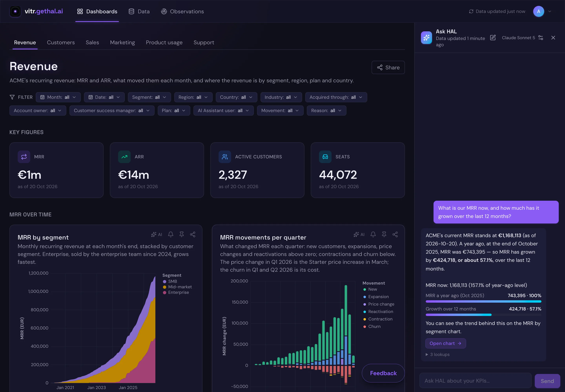Share the MRR movements per quarter chart
The width and height of the screenshot is (565, 392).
point(395,234)
